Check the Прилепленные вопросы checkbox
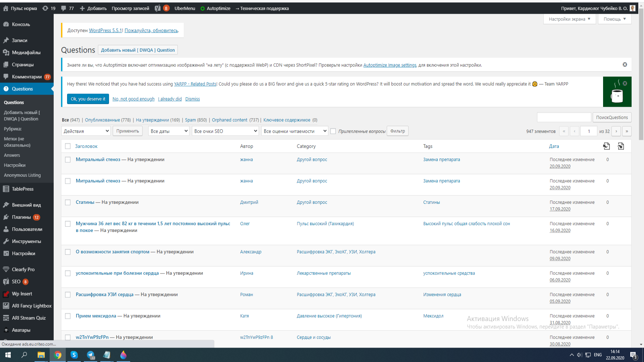The width and height of the screenshot is (644, 362). 333,131
